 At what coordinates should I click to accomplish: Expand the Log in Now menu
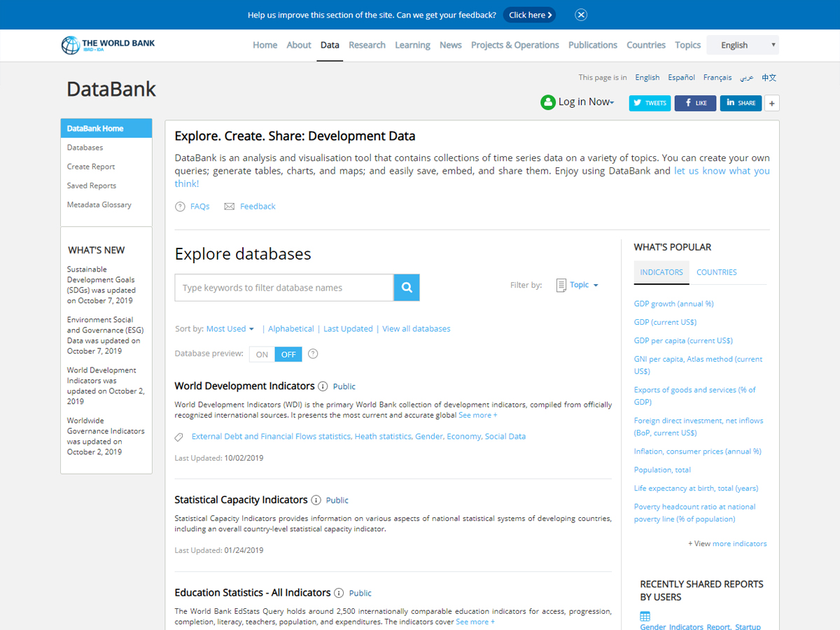click(x=585, y=102)
